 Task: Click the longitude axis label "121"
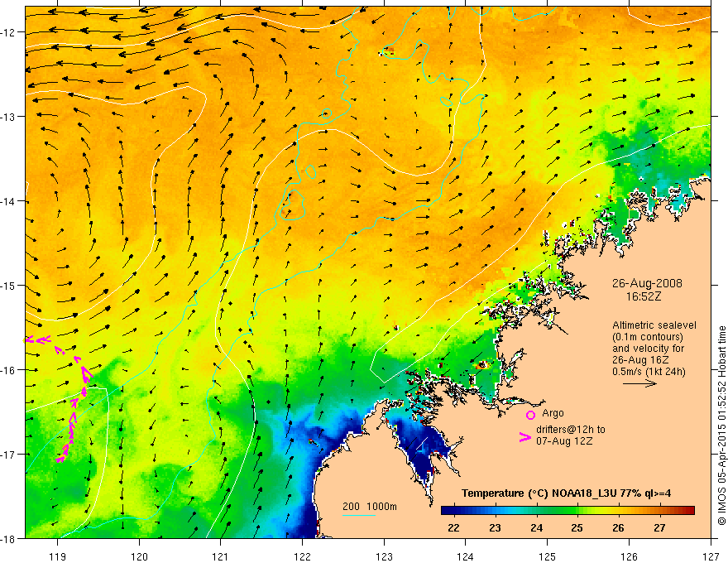pos(221,556)
